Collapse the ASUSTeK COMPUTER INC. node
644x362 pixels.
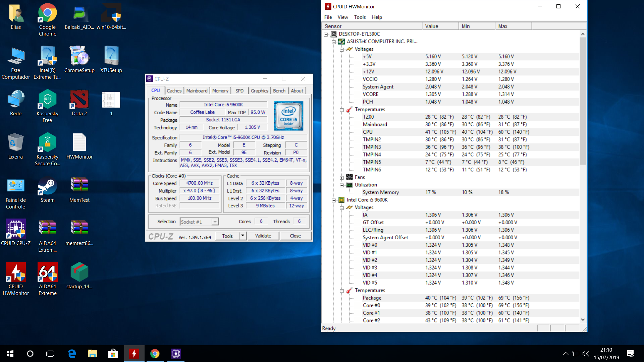(x=334, y=42)
